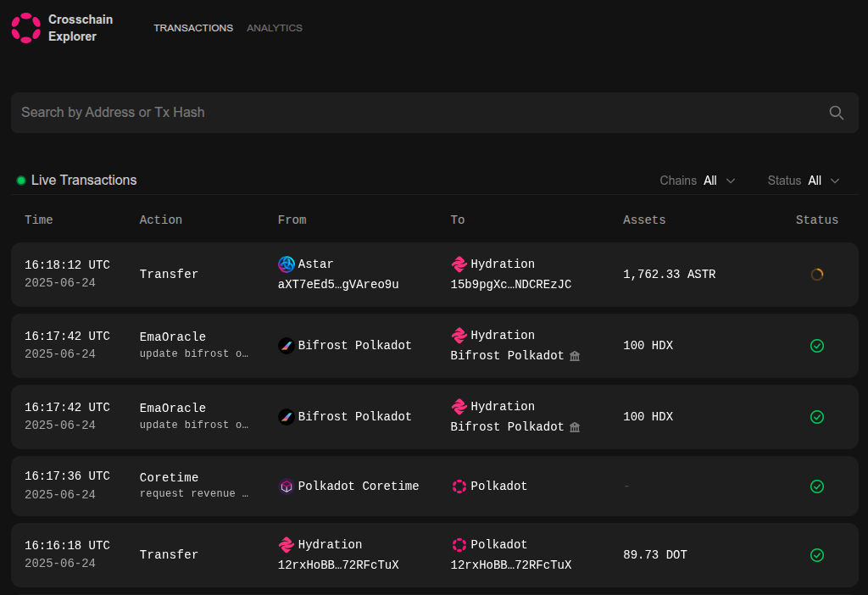The height and width of the screenshot is (595, 868).
Task: Click Polkadot icon in the Coretime row
Action: tap(459, 486)
